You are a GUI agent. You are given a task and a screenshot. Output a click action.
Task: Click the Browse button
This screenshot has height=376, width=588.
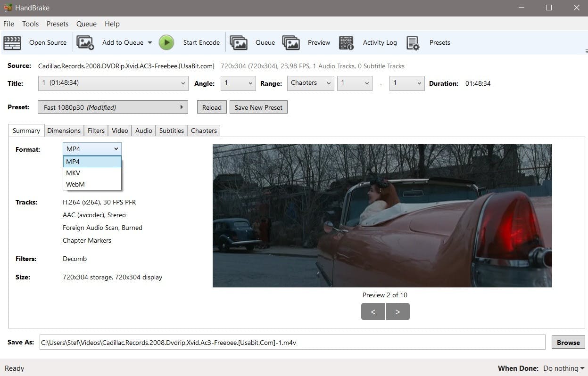pyautogui.click(x=568, y=343)
